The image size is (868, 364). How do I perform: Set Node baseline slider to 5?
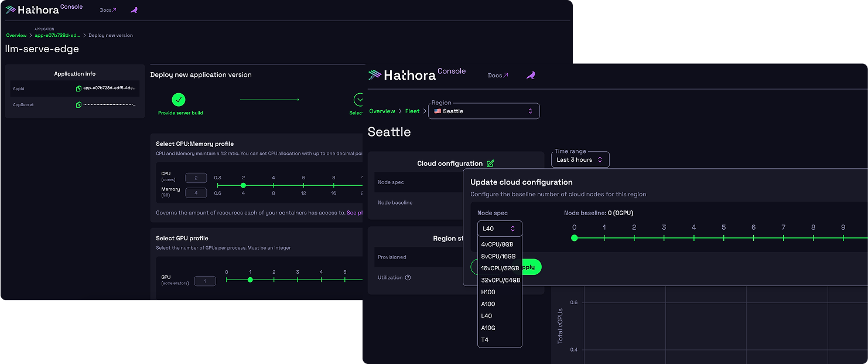723,238
